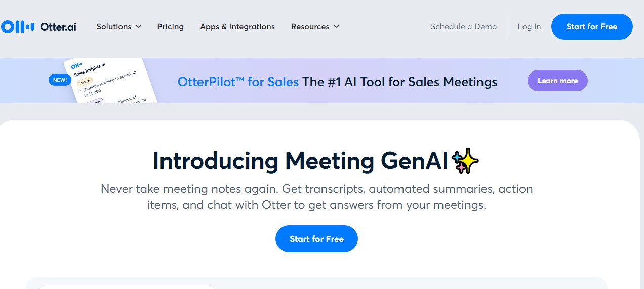The width and height of the screenshot is (644, 289).
Task: Click the Log In link
Action: point(529,27)
